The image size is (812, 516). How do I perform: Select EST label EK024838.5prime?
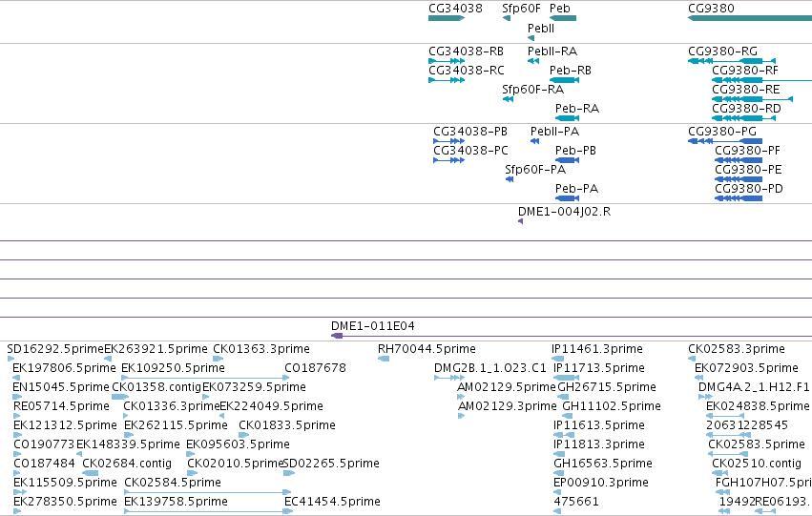(x=758, y=406)
